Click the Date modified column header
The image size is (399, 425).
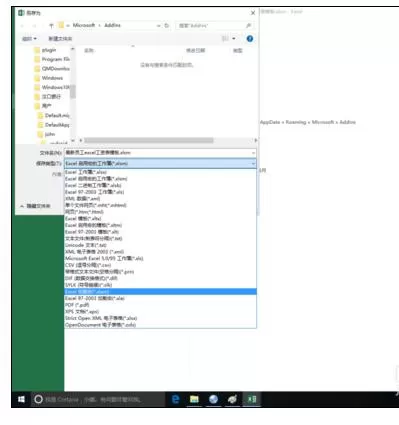(x=195, y=50)
